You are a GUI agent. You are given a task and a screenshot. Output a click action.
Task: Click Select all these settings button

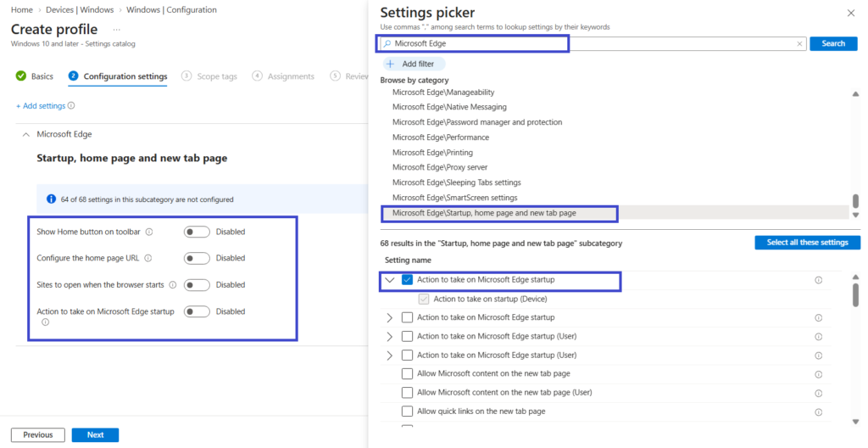pyautogui.click(x=807, y=243)
